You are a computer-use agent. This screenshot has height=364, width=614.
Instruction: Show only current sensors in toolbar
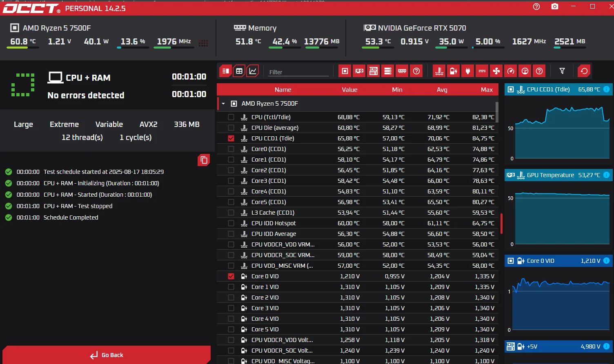pos(482,71)
